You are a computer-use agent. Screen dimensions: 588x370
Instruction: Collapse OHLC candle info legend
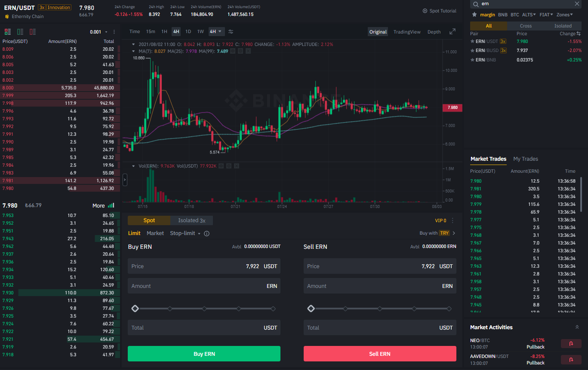(x=134, y=44)
